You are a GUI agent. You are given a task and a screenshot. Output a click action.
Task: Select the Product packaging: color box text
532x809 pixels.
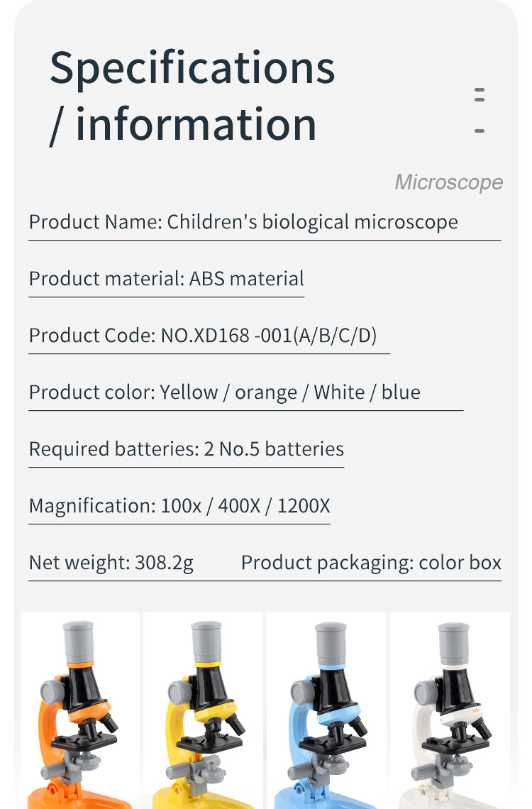coord(371,563)
